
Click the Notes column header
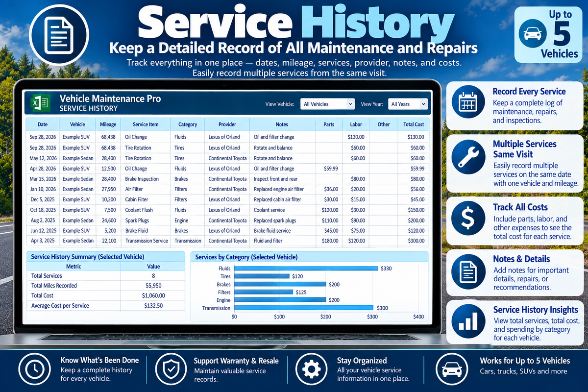282,124
